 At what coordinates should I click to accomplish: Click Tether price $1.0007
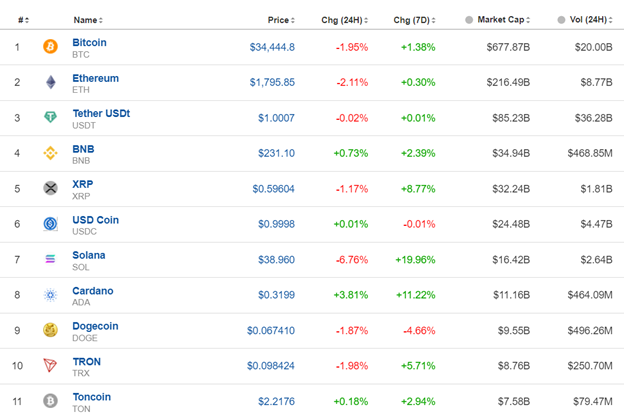tap(276, 118)
